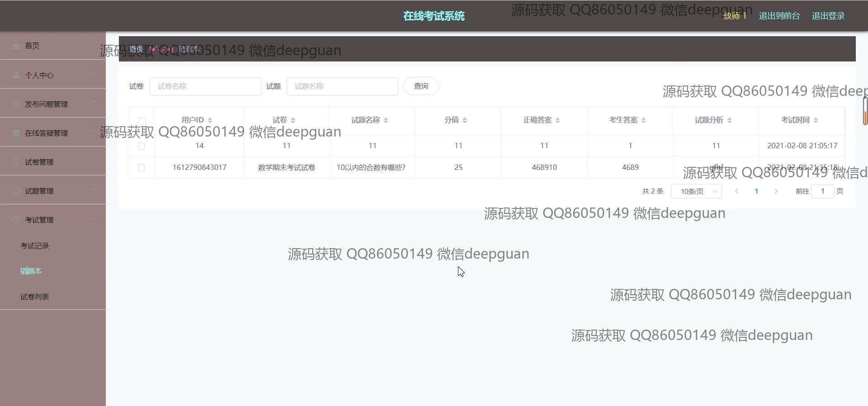868x406 pixels.
Task: Click the 4689 student answer cell
Action: (x=630, y=167)
